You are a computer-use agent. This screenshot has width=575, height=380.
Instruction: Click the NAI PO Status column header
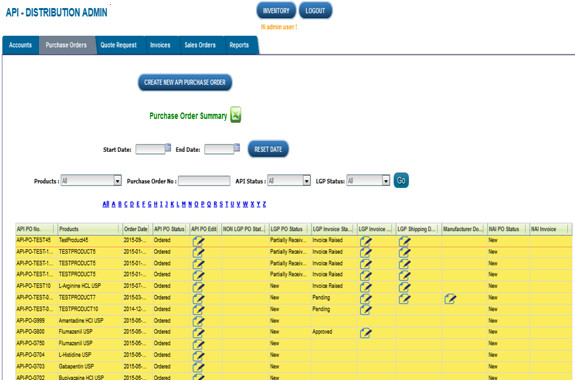(x=508, y=229)
